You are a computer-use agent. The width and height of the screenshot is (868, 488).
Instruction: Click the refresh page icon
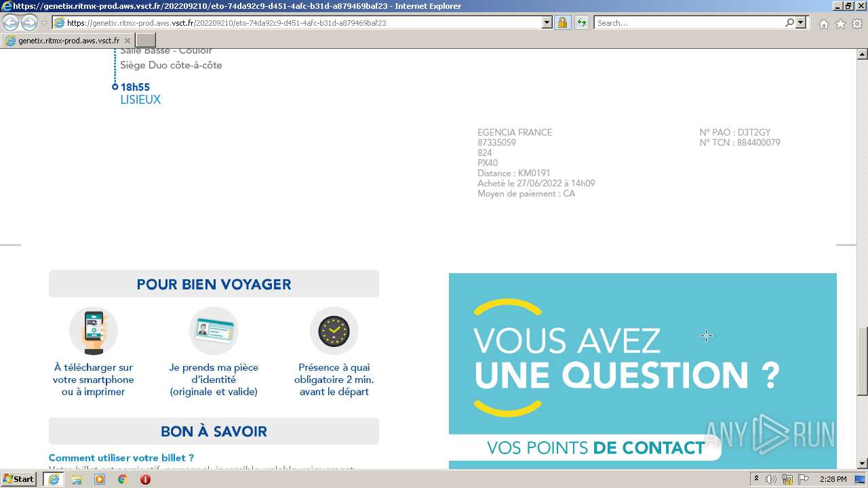582,22
